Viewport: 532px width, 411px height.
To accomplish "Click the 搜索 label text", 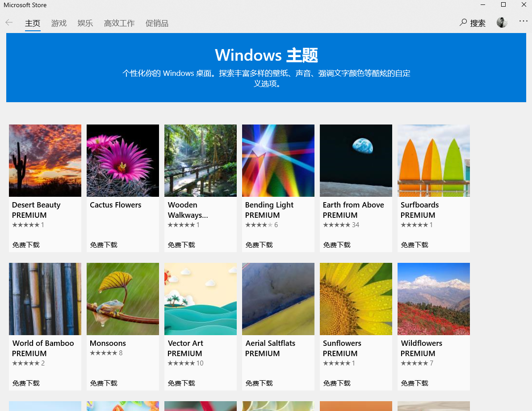I will pyautogui.click(x=478, y=23).
